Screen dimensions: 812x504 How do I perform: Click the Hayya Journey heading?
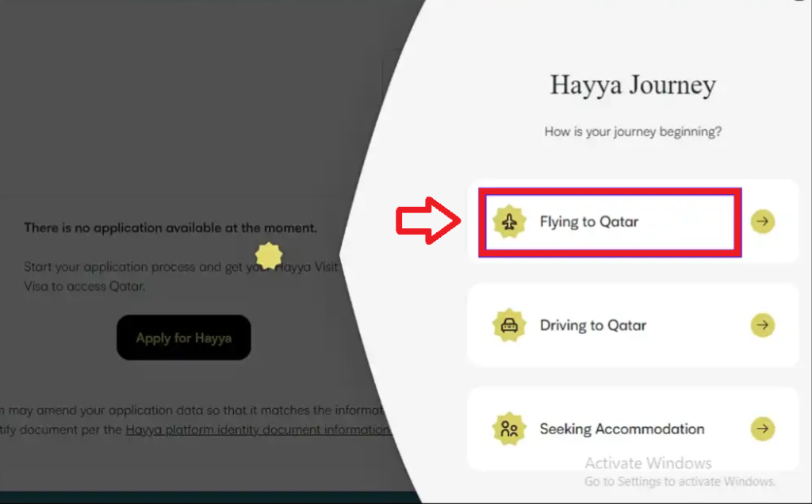632,86
